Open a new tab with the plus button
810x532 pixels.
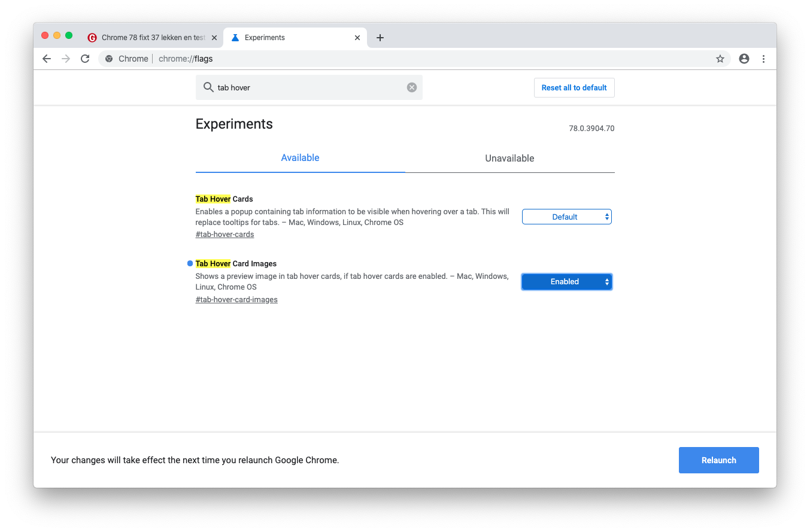click(x=380, y=38)
